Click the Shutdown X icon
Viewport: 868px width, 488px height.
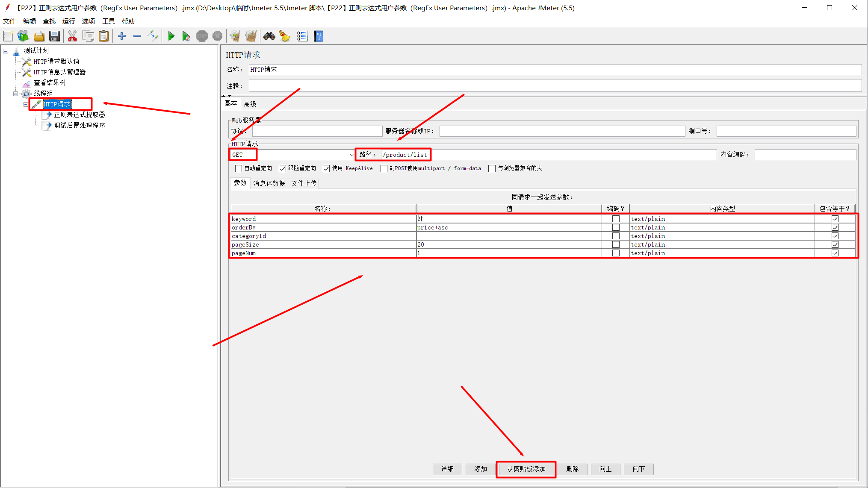(217, 36)
